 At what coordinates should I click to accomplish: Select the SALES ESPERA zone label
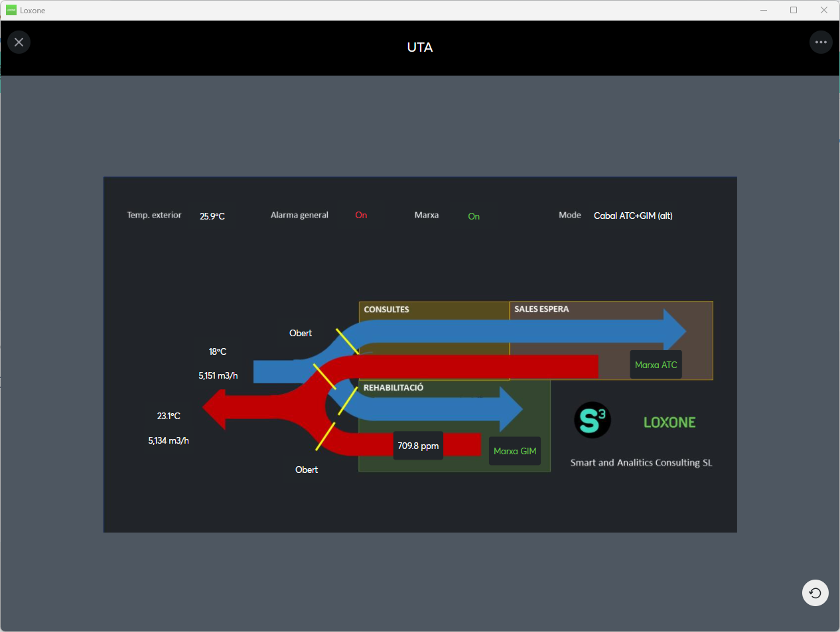coord(541,309)
